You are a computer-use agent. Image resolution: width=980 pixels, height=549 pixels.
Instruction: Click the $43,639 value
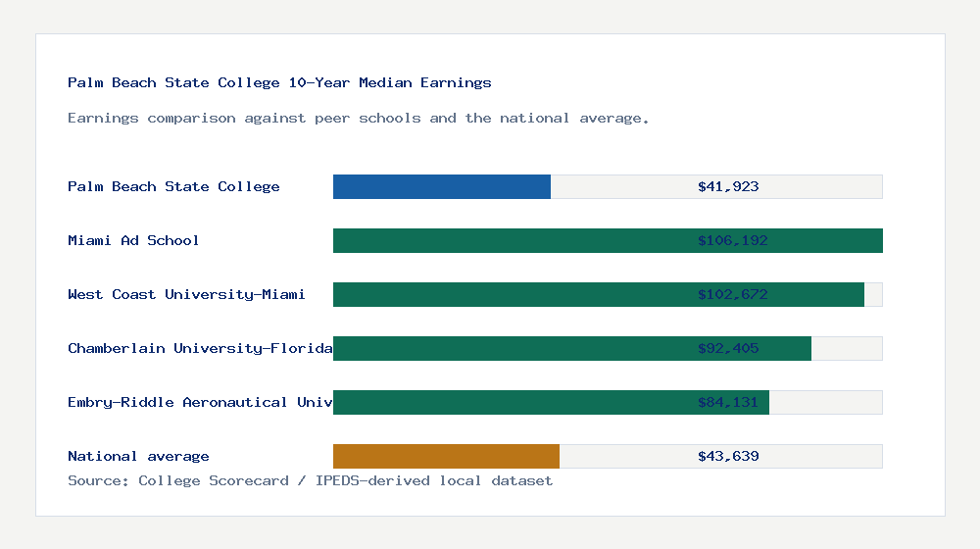click(728, 456)
